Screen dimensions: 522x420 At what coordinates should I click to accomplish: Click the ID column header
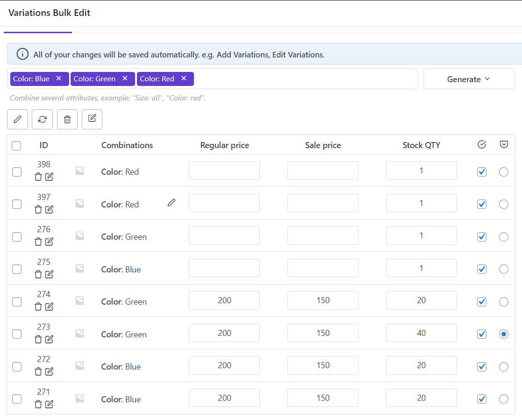43,145
